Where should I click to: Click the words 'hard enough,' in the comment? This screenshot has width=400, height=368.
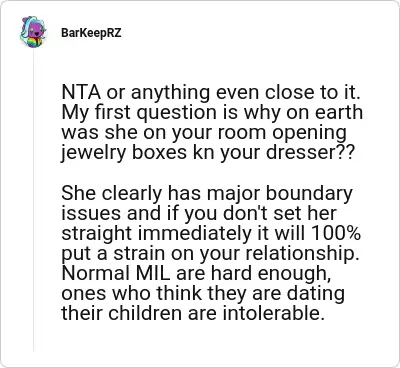click(x=270, y=274)
